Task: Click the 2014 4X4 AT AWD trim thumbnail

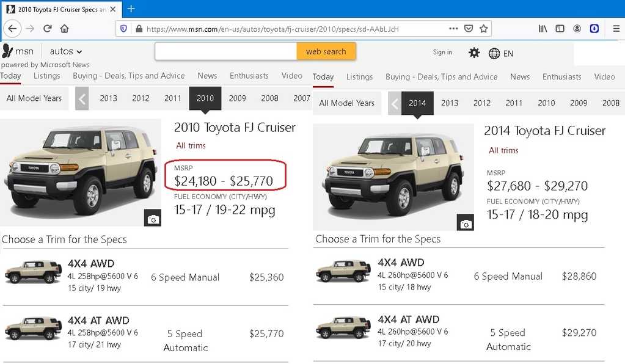Action: point(343,327)
